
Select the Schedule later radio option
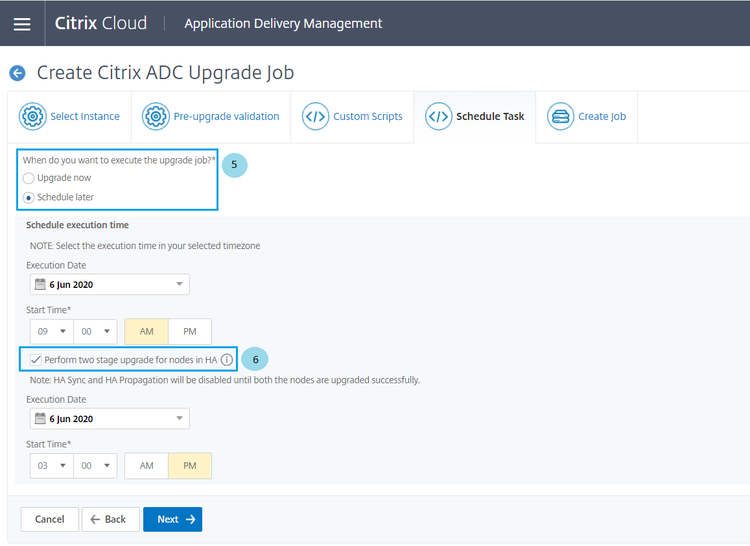(x=28, y=197)
